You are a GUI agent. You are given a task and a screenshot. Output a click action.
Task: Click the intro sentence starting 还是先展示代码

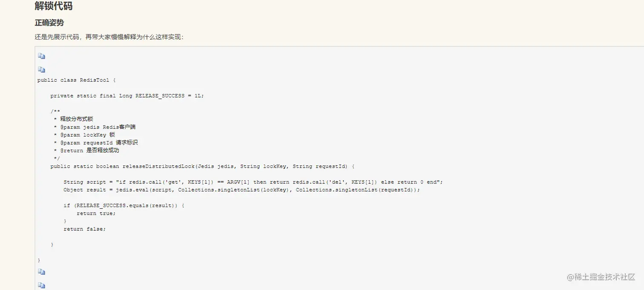click(x=109, y=37)
